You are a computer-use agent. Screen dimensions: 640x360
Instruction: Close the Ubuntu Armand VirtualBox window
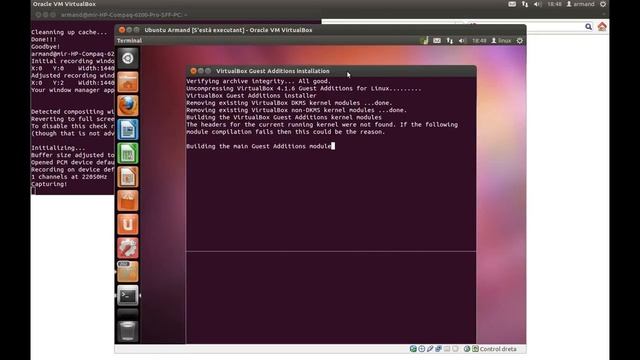pos(122,30)
